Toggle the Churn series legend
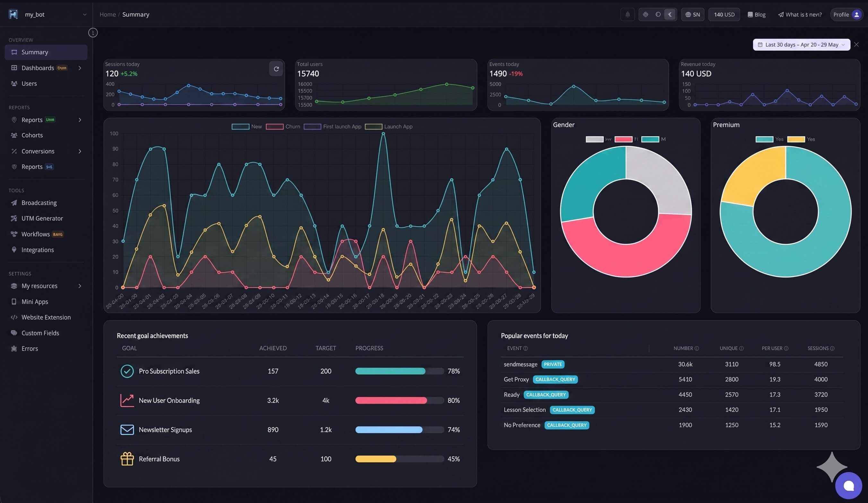This screenshot has height=503, width=868. click(x=283, y=127)
